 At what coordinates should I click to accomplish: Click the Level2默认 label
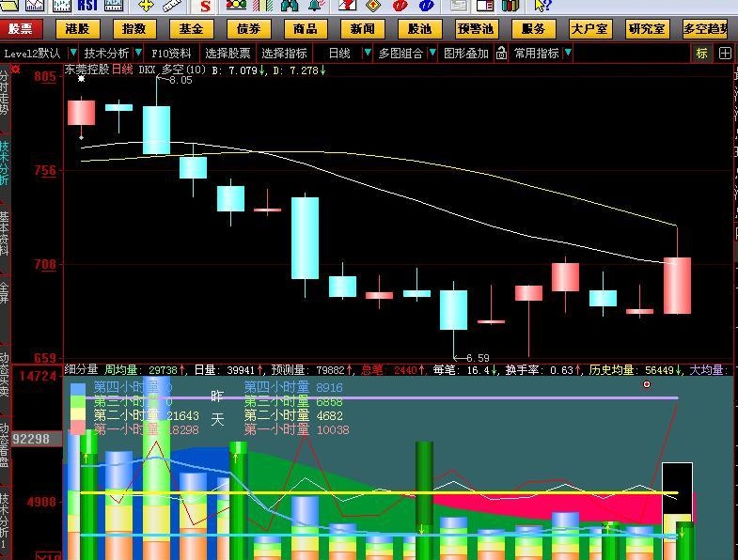tap(33, 54)
